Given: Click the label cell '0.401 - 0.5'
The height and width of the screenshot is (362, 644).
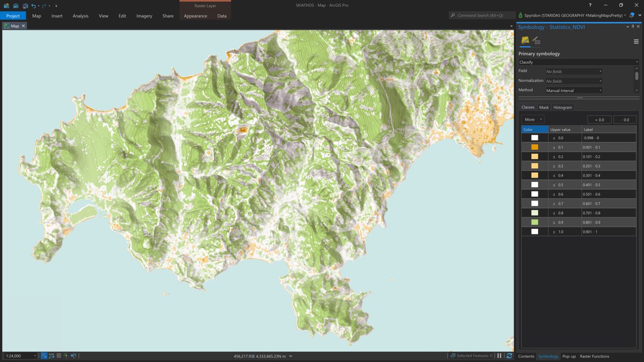Looking at the screenshot, I should point(609,185).
